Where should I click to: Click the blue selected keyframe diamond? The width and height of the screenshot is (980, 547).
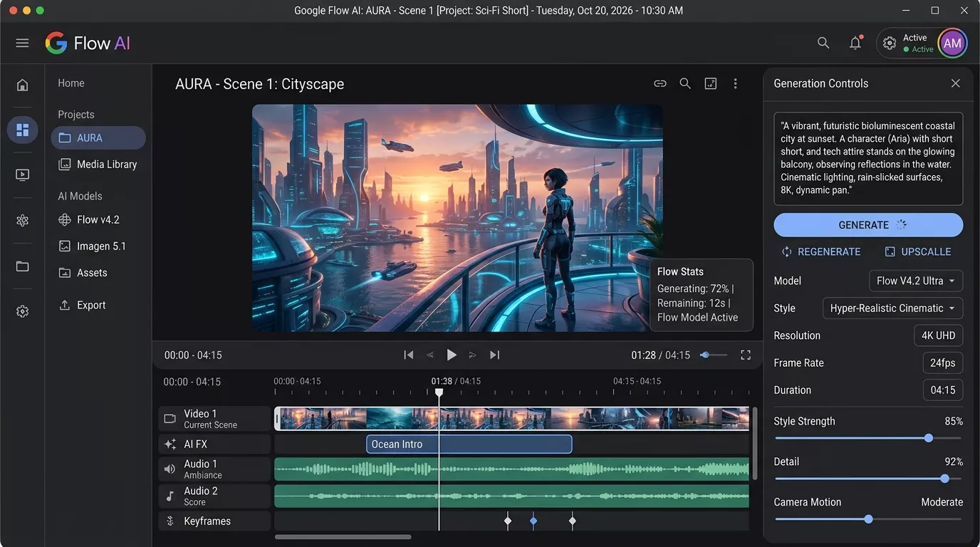coord(533,521)
